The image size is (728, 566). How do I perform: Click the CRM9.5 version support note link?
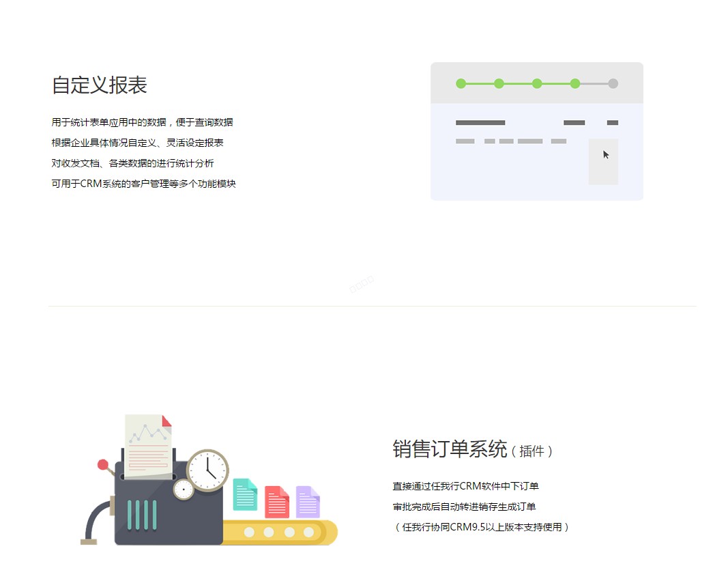pos(481,526)
